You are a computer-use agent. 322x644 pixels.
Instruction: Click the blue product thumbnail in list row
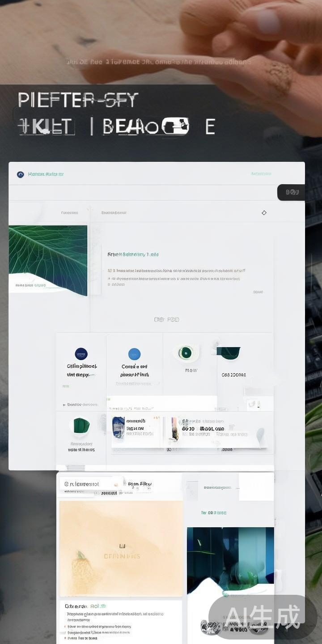click(118, 427)
